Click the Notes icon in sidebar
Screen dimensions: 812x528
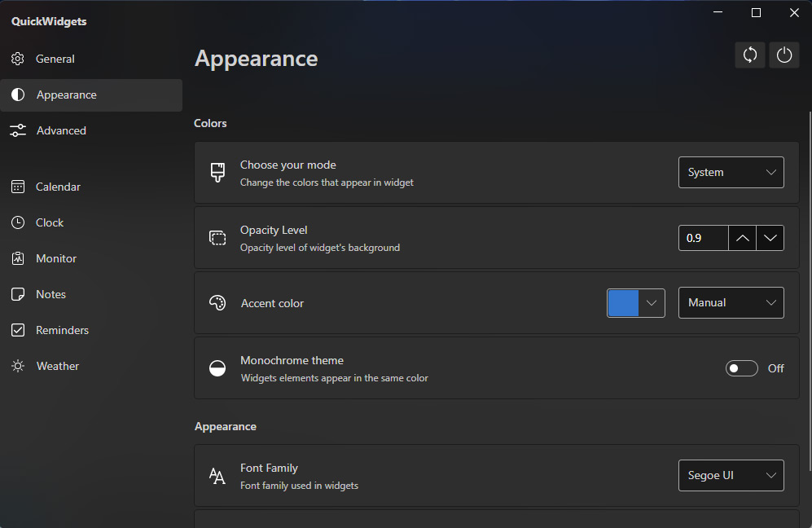[x=18, y=294]
